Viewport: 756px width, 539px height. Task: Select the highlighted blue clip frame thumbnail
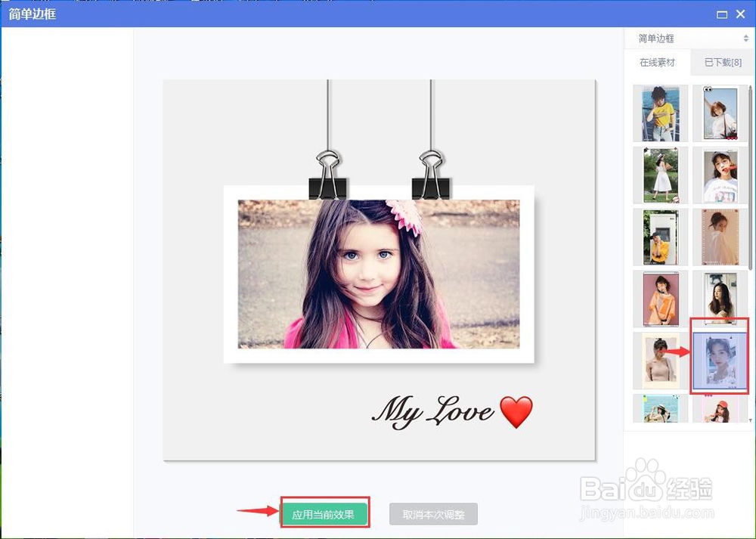720,361
